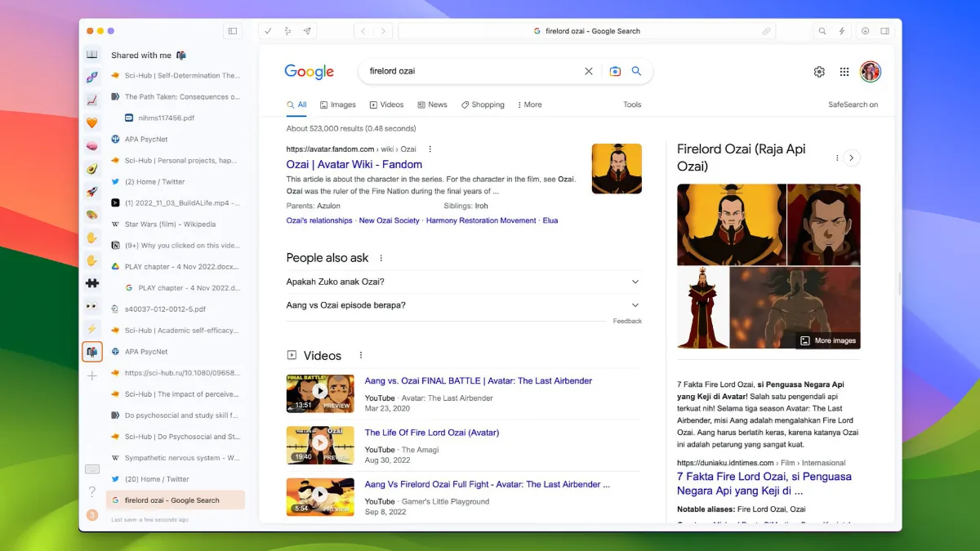
Task: Play the "Life Of Fire Lord Ozai" video thumbnail
Action: click(320, 443)
